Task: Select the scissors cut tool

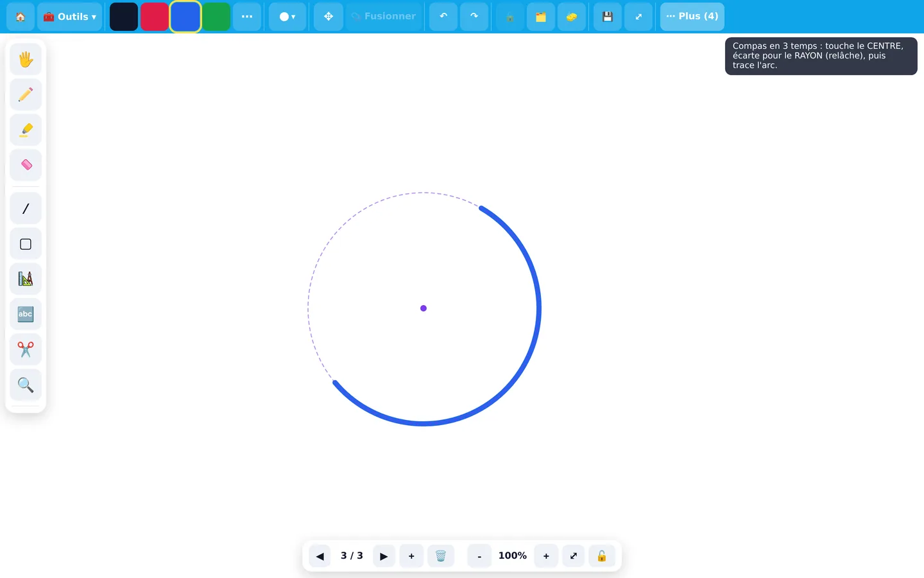Action: pyautogui.click(x=26, y=350)
